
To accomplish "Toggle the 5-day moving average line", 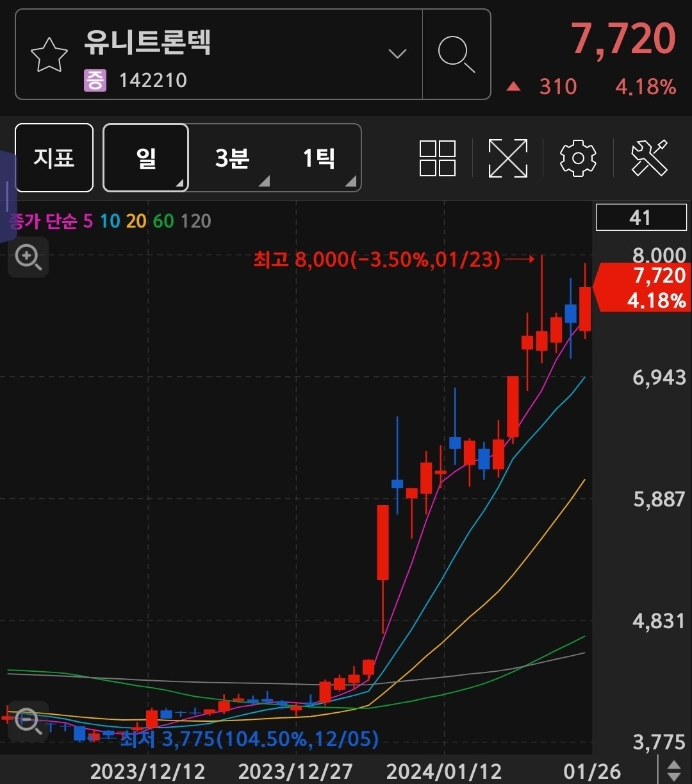I will pos(88,221).
